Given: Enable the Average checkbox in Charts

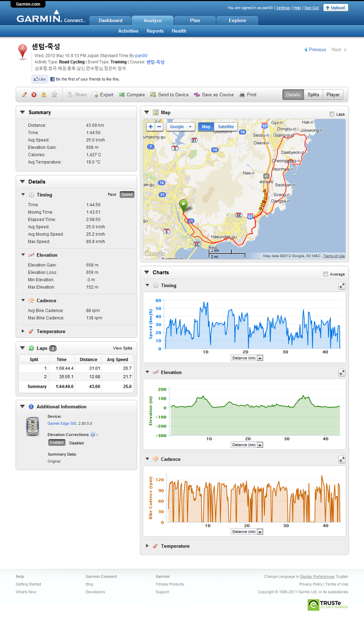Looking at the screenshot, I should pyautogui.click(x=325, y=274).
